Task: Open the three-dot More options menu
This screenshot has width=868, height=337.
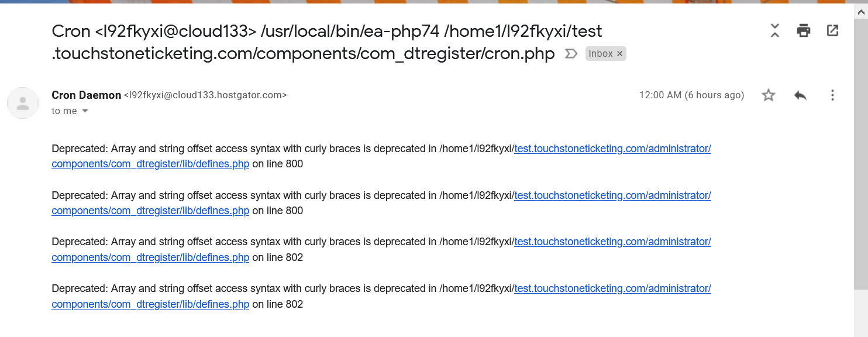Action: (x=832, y=95)
